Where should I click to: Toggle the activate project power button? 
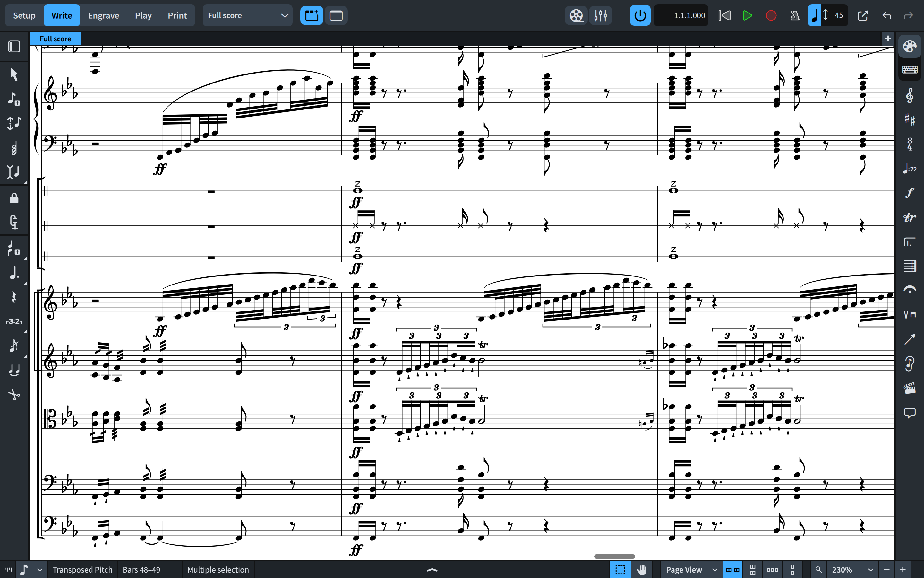click(640, 16)
